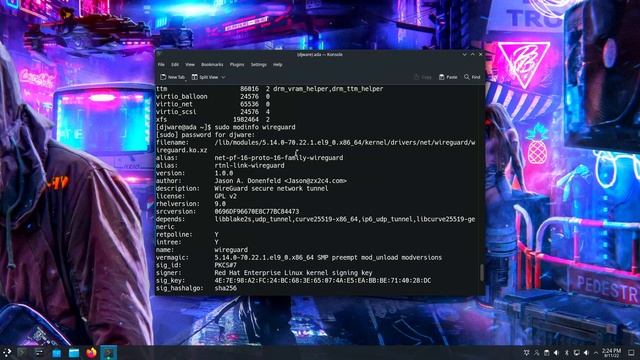Click the sig_id value PKCS#7

click(x=225, y=265)
